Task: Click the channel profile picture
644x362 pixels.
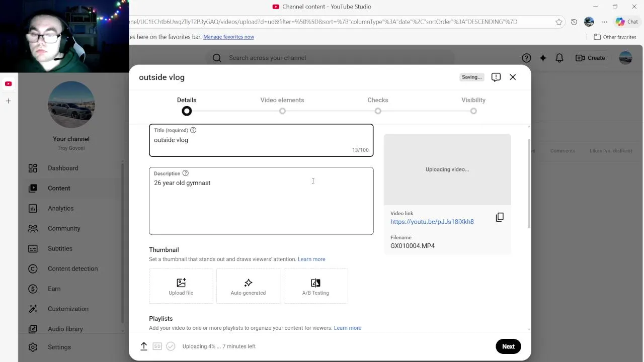Action: coord(71,105)
